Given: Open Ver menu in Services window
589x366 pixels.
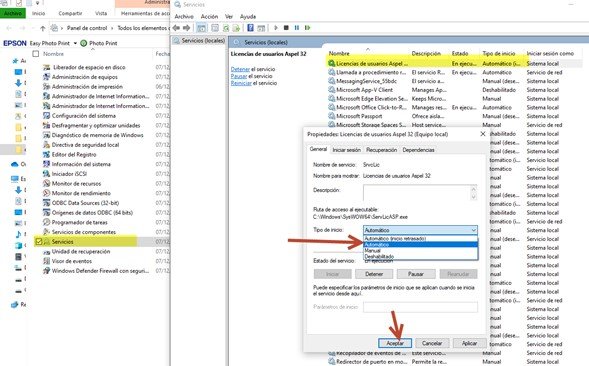Looking at the screenshot, I should pyautogui.click(x=229, y=17).
